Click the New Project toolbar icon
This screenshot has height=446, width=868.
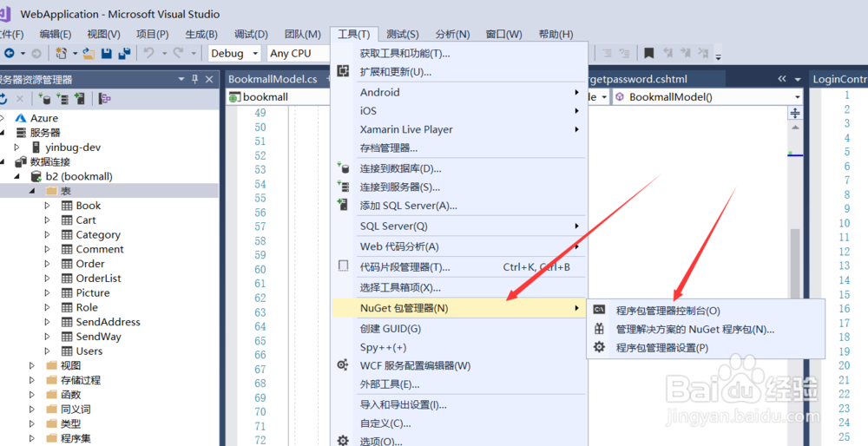pyautogui.click(x=61, y=53)
